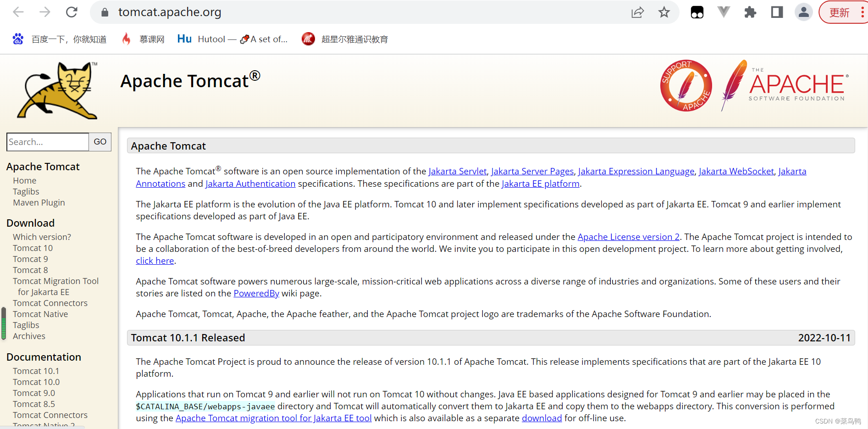The image size is (868, 429).
Task: Reload the current page
Action: click(x=72, y=12)
